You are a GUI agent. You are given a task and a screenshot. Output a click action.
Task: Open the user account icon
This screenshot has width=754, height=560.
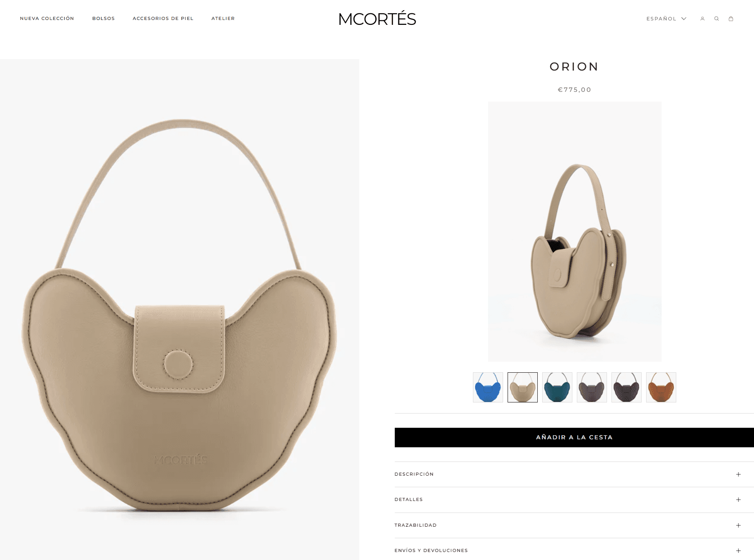(702, 19)
